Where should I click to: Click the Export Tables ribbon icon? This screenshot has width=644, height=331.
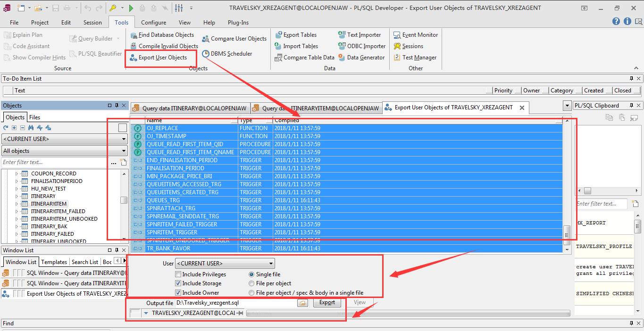278,35
